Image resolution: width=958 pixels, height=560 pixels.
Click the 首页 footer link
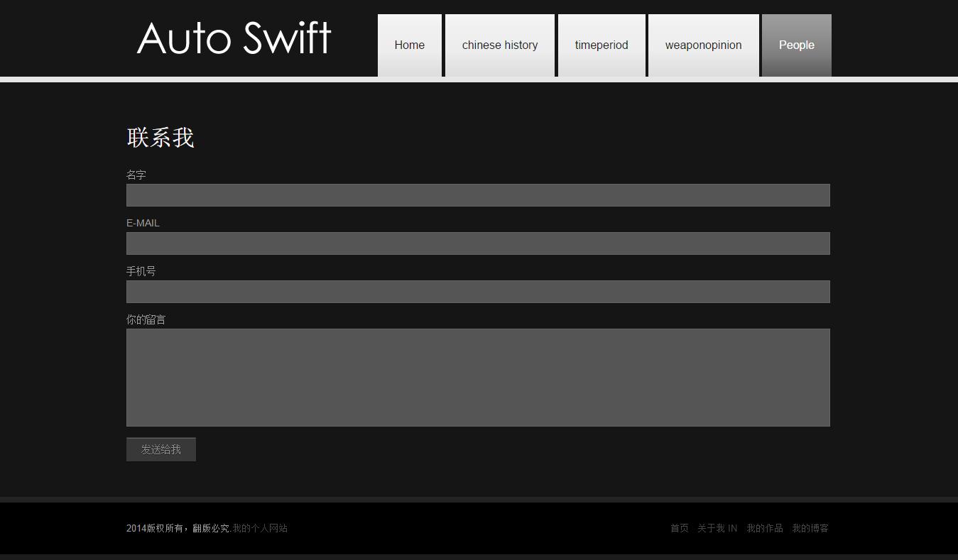[x=679, y=528]
